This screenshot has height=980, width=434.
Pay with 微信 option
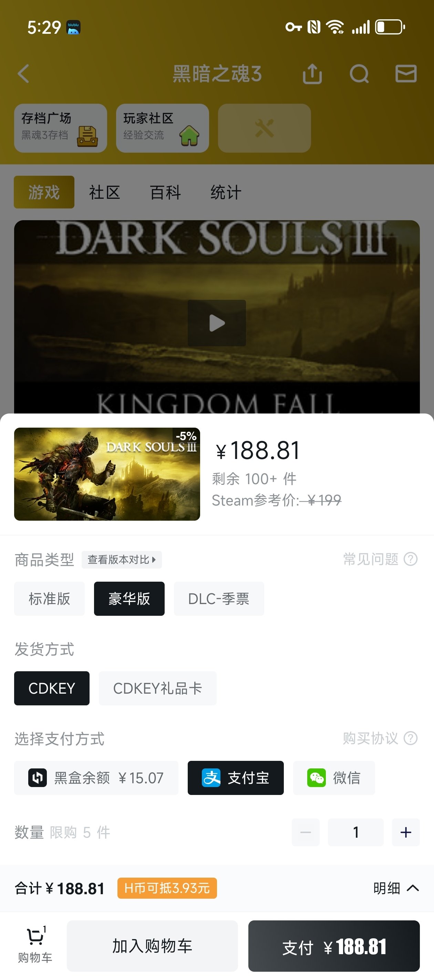point(334,778)
